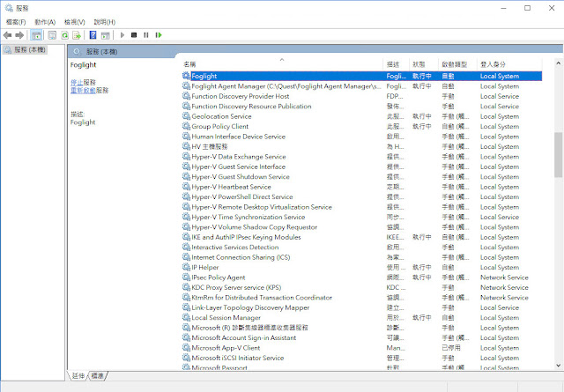Click the scroll-down arrow of the services list
This screenshot has height=392, width=564.
point(558,366)
